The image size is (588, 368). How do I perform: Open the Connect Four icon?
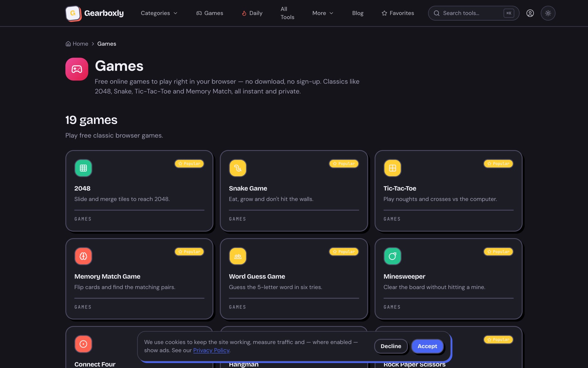83,344
